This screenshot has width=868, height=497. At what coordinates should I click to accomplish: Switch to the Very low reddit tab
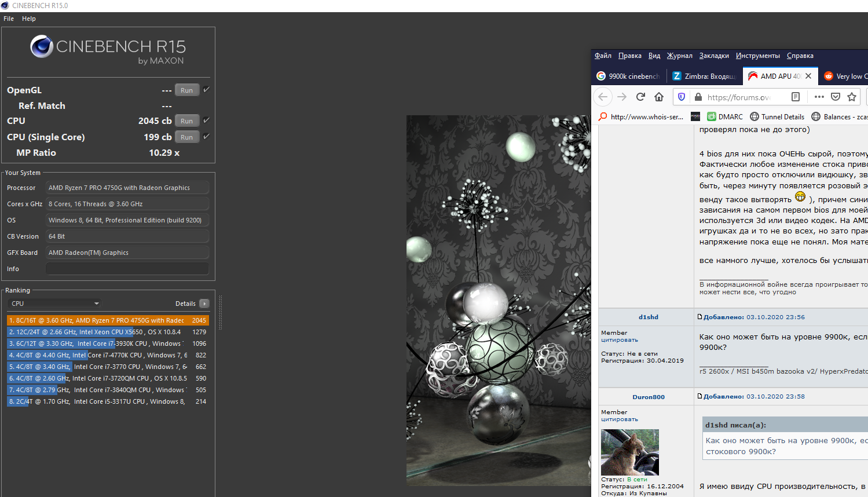pos(845,76)
